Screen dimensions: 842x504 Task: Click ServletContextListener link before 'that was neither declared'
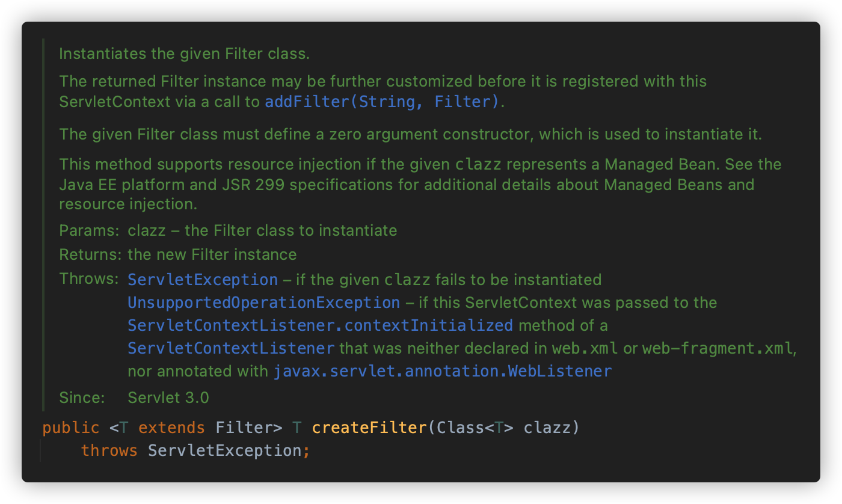[231, 348]
